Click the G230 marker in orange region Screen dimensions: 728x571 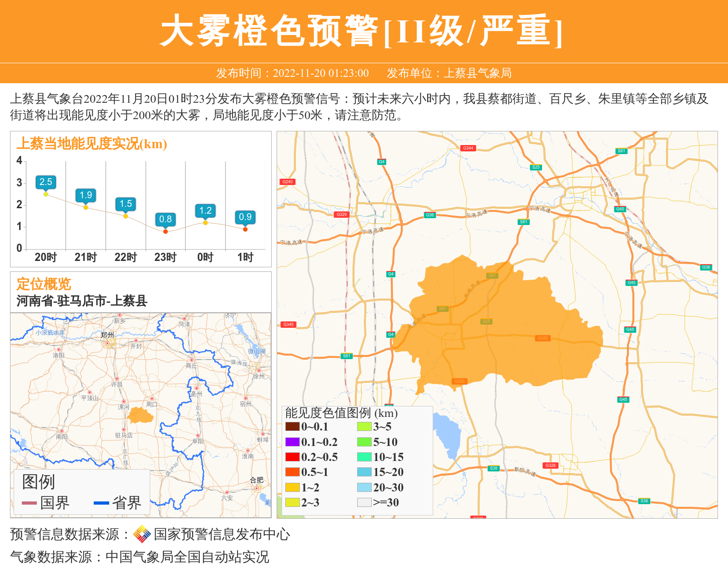pyautogui.click(x=460, y=381)
